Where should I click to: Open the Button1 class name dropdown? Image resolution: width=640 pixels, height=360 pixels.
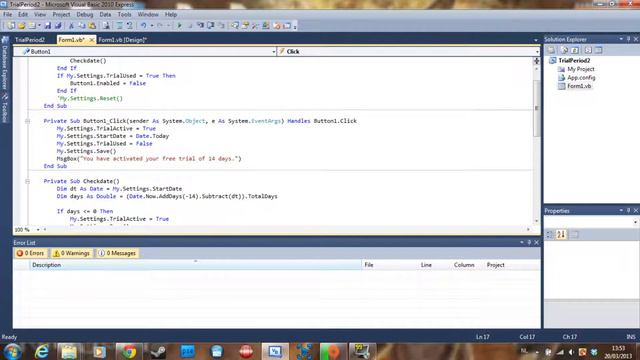tap(273, 52)
